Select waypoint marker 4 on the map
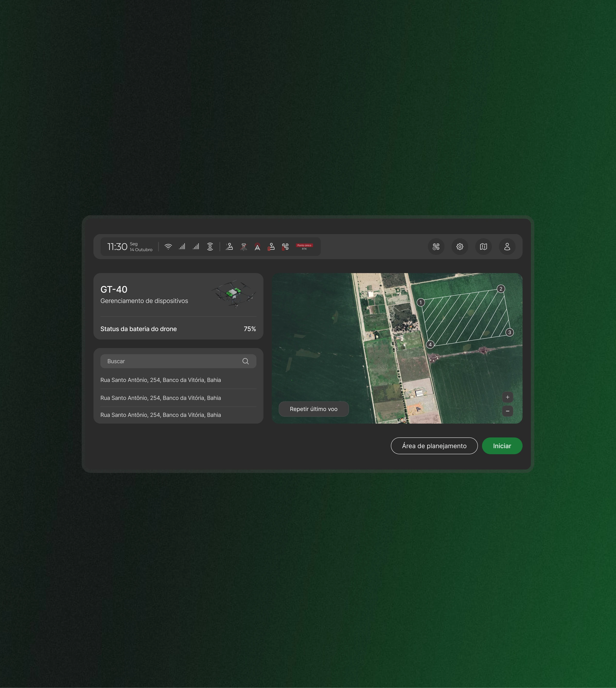This screenshot has height=688, width=616. click(x=430, y=345)
